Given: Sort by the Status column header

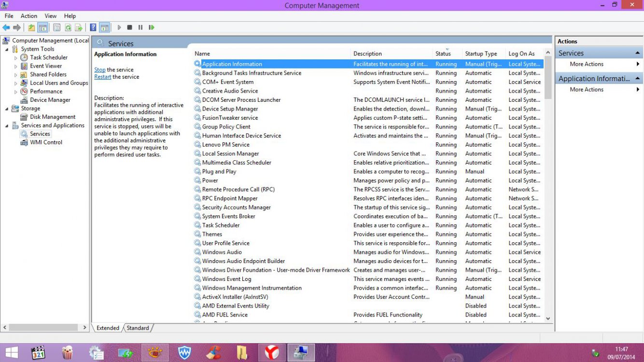Looking at the screenshot, I should [x=448, y=54].
